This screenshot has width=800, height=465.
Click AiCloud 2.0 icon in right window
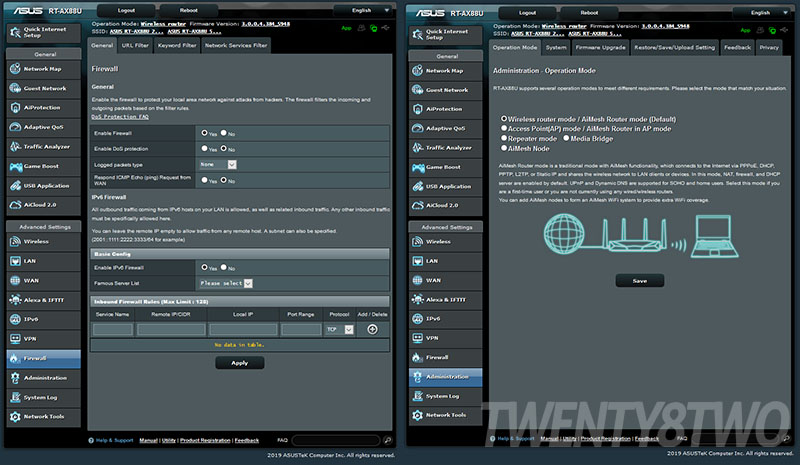click(x=417, y=205)
